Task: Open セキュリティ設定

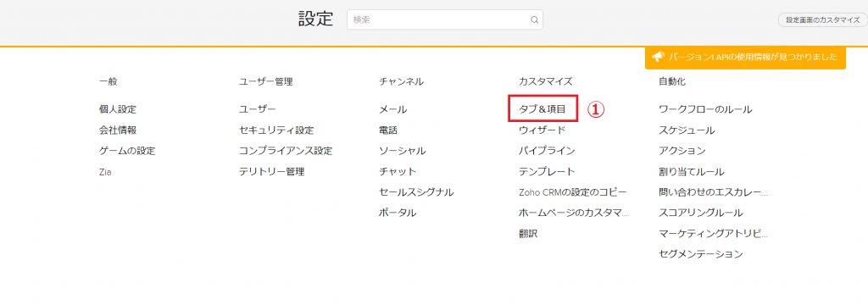Action: pos(275,130)
